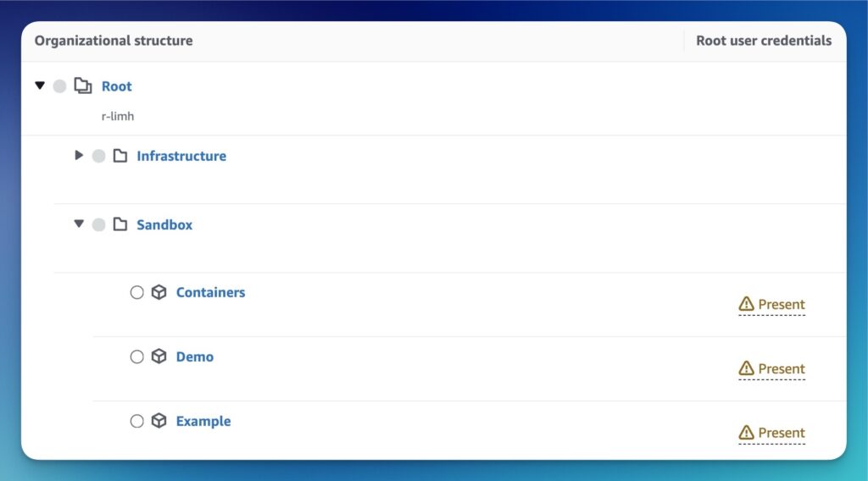Open the Containers account link
This screenshot has height=481, width=868.
pos(210,292)
